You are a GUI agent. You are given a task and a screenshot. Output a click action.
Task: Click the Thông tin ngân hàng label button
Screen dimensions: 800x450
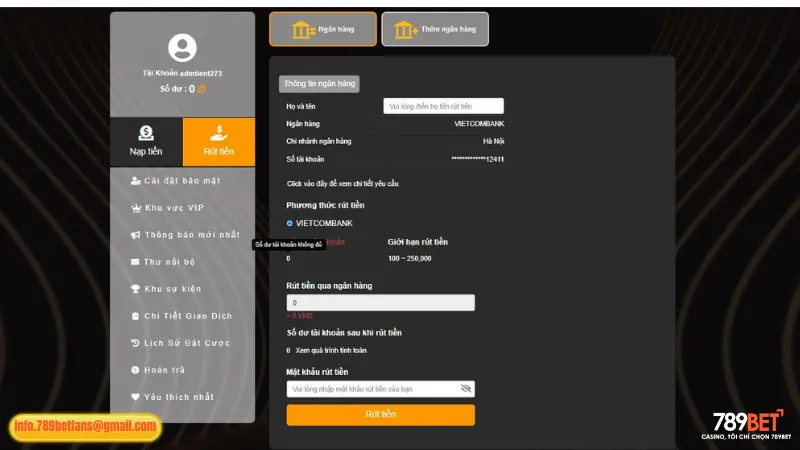[319, 84]
